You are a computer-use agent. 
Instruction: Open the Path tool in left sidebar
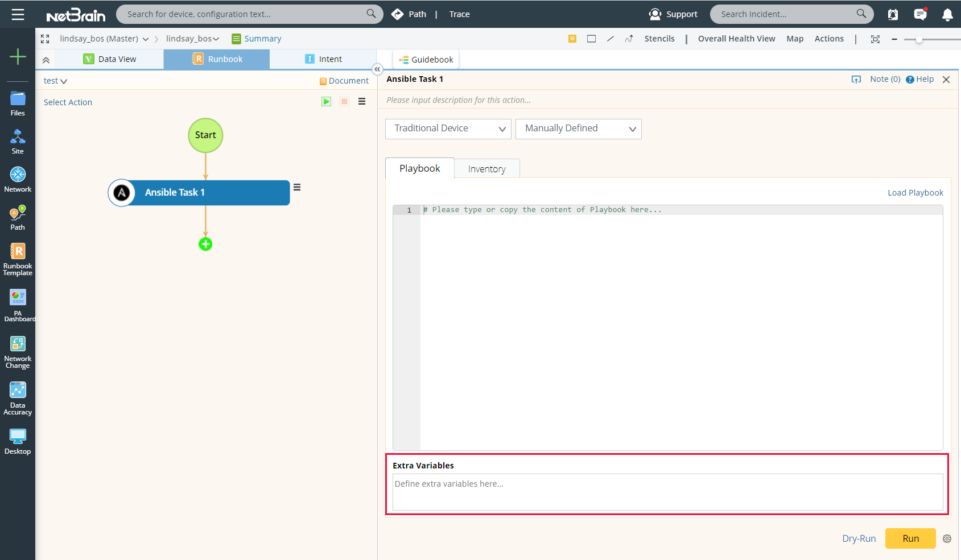[x=17, y=217]
